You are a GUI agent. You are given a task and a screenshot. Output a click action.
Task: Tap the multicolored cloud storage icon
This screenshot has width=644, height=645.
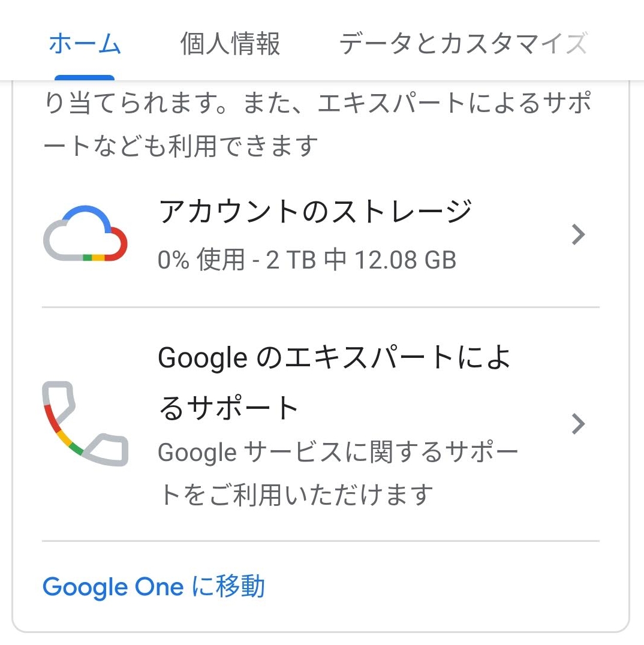pos(85,233)
